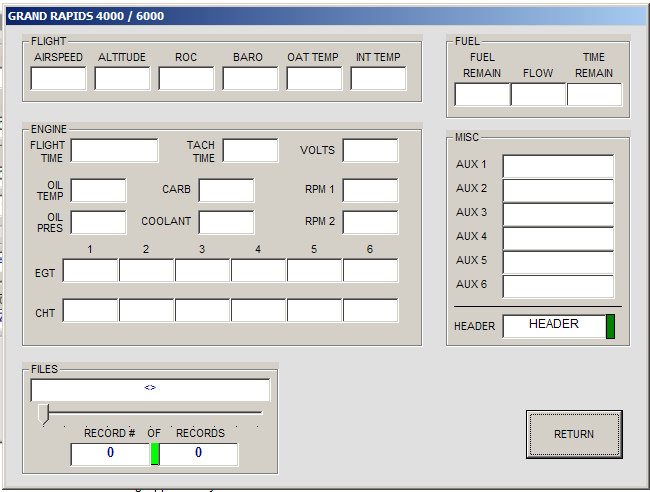Select the CHT cylinder 4 field
The width and height of the screenshot is (650, 492).
[258, 310]
